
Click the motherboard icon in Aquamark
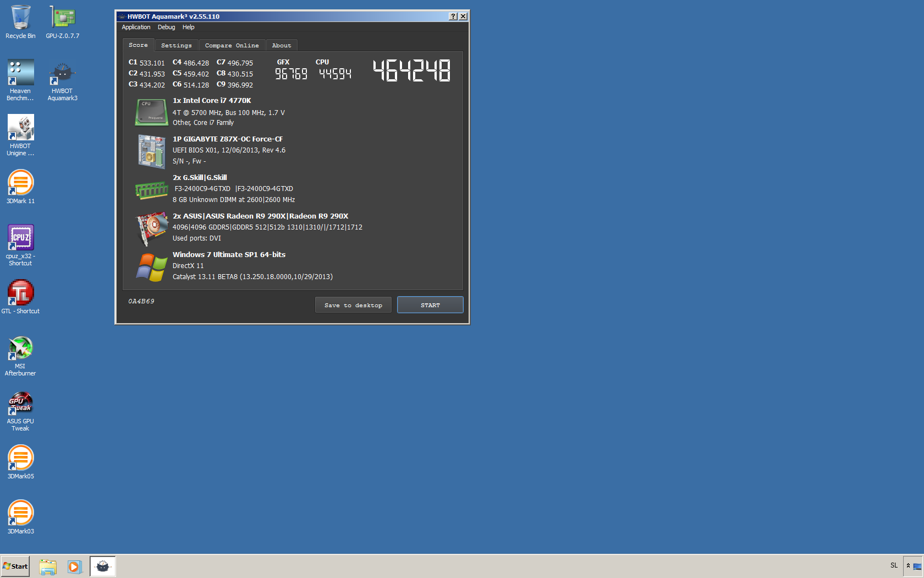pyautogui.click(x=152, y=151)
